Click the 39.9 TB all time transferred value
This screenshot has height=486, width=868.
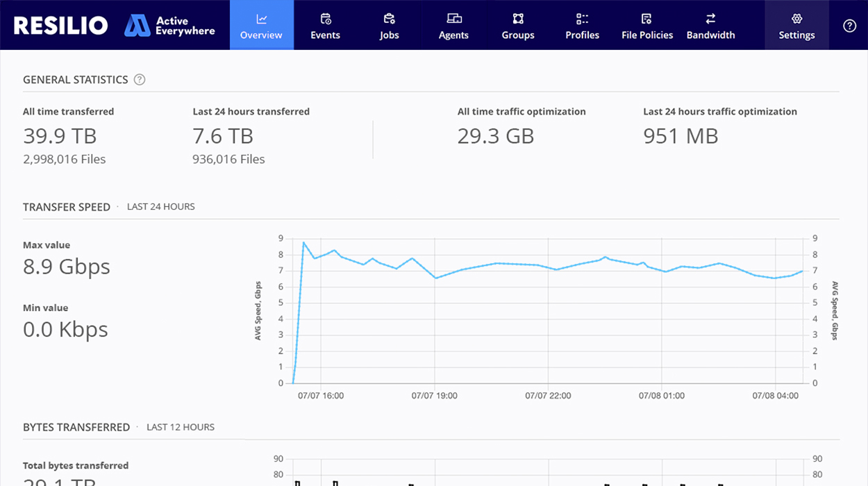60,135
